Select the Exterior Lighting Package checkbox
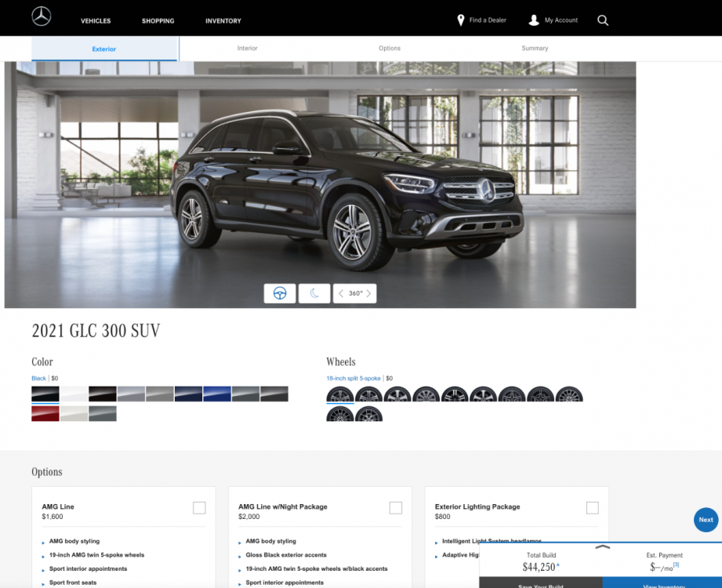Viewport: 722px width, 588px height. point(592,508)
